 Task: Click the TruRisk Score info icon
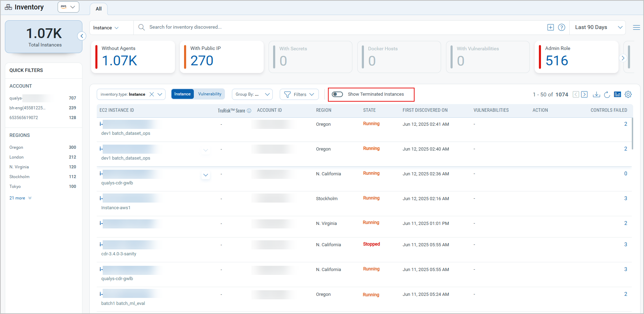[x=249, y=111]
